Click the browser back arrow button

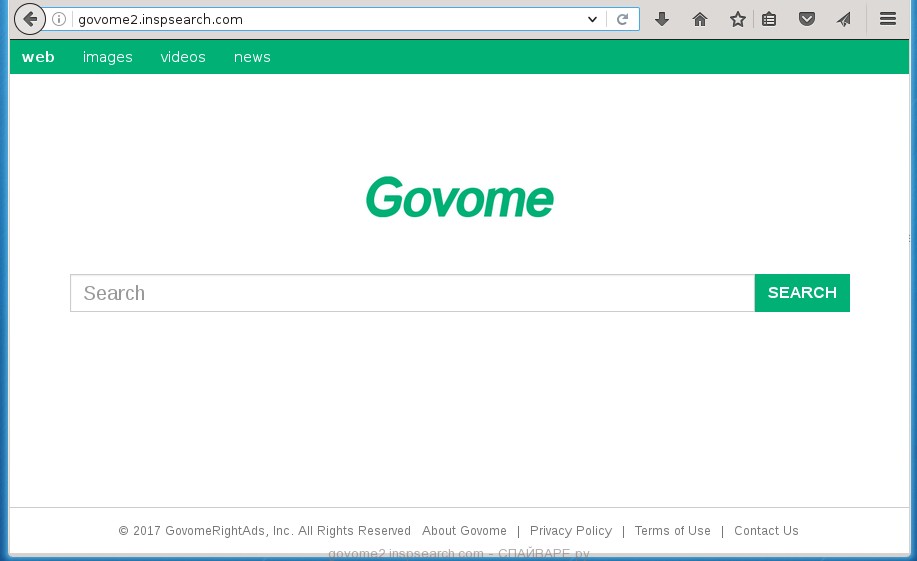[x=30, y=19]
